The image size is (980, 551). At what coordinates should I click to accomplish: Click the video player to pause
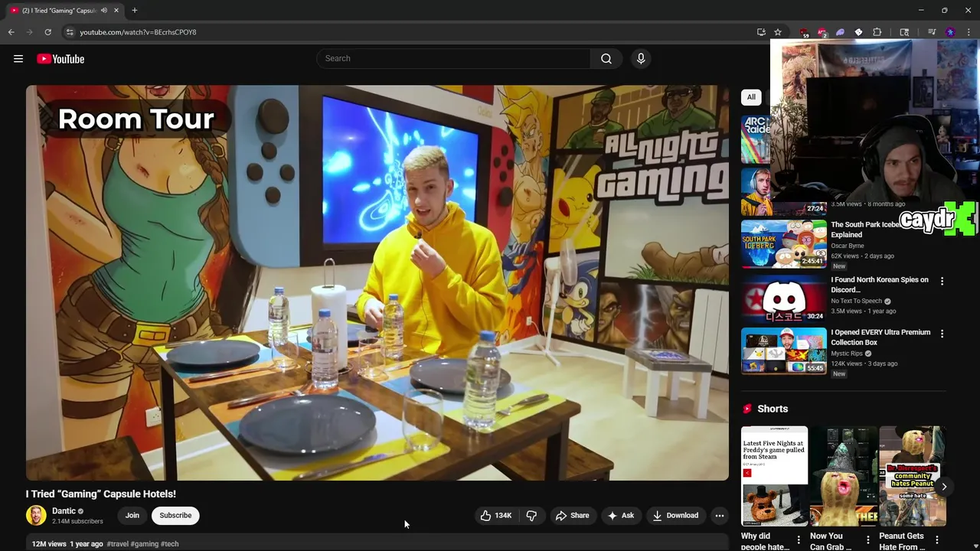point(377,282)
